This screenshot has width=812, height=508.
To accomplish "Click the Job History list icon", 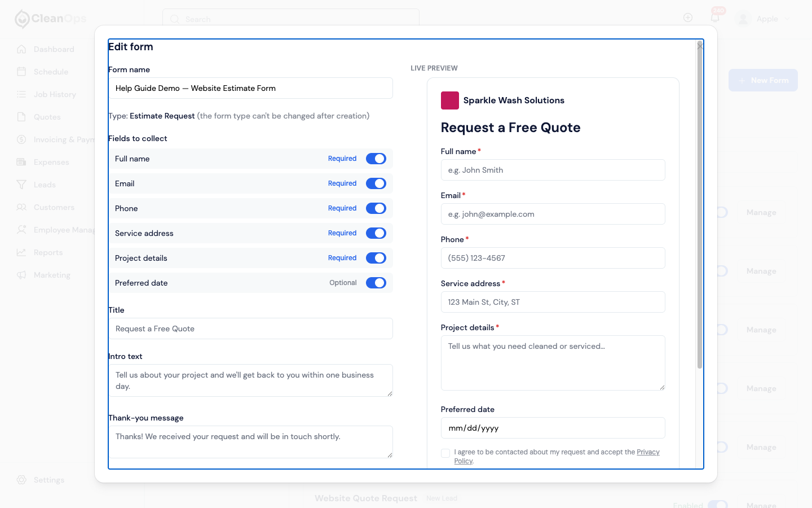I will [x=21, y=94].
